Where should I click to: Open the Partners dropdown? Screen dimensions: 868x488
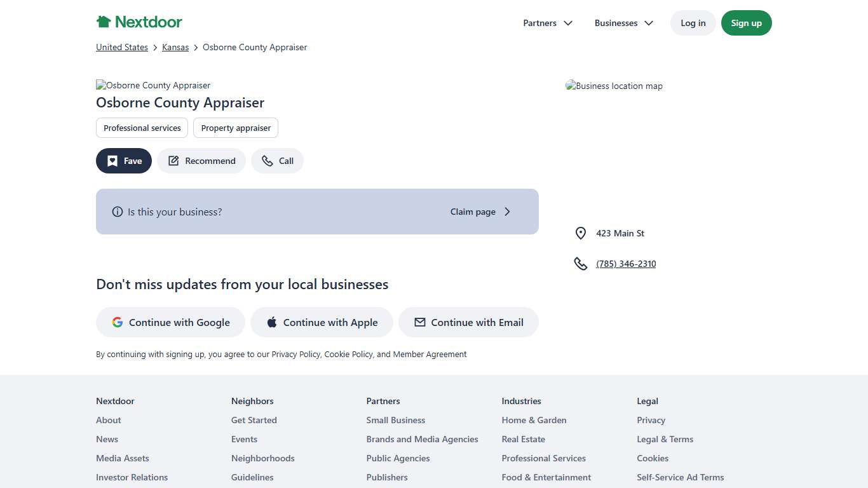tap(547, 23)
